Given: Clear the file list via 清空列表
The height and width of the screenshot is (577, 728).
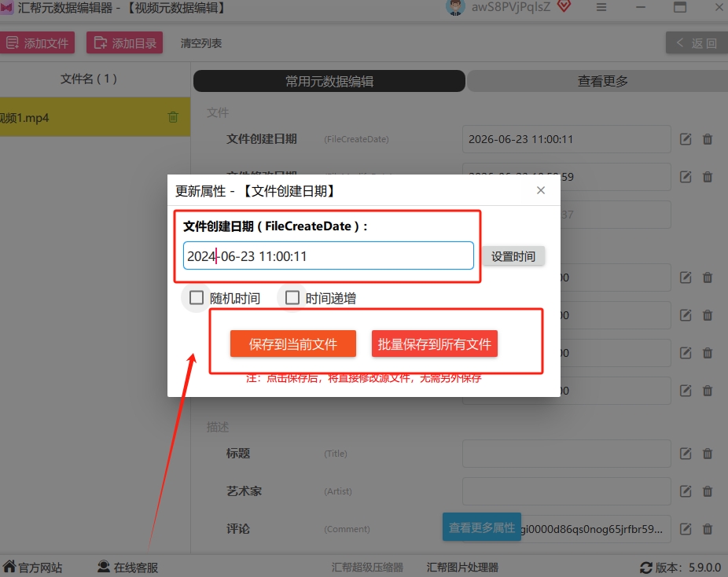Looking at the screenshot, I should point(201,43).
